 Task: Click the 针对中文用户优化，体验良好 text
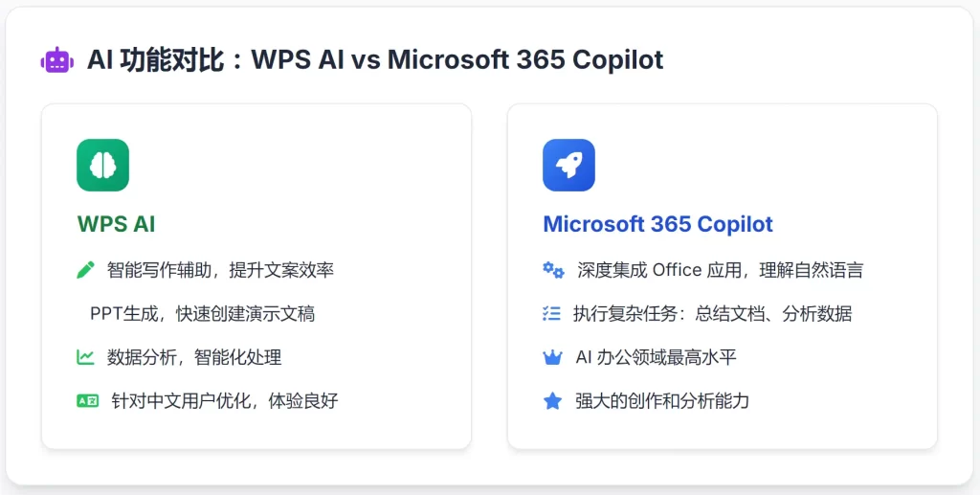coord(225,400)
